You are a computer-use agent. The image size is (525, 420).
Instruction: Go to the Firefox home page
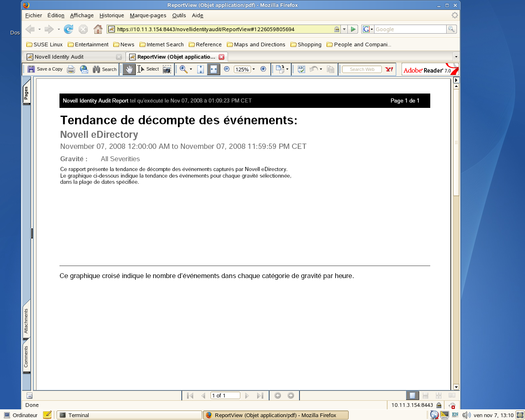(x=98, y=29)
